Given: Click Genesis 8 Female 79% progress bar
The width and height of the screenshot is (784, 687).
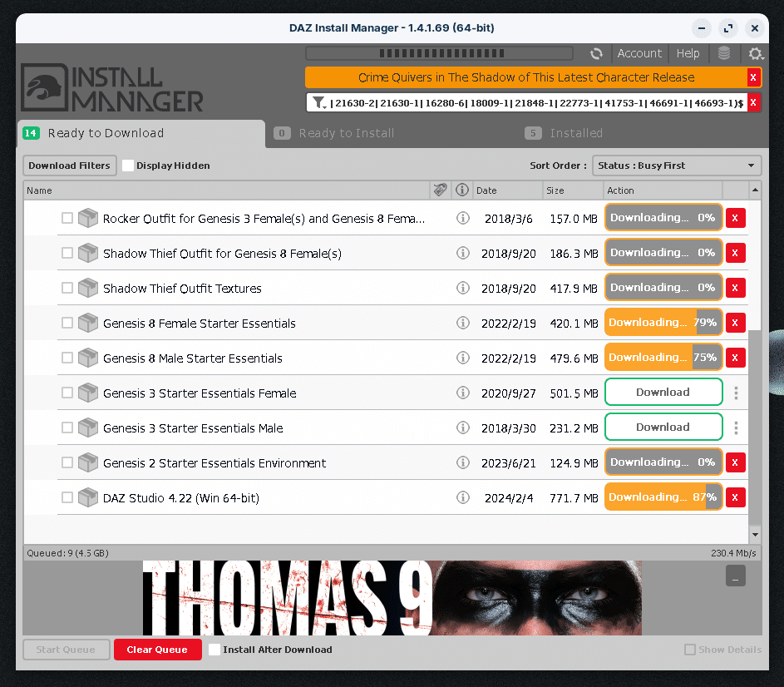Looking at the screenshot, I should [x=663, y=323].
